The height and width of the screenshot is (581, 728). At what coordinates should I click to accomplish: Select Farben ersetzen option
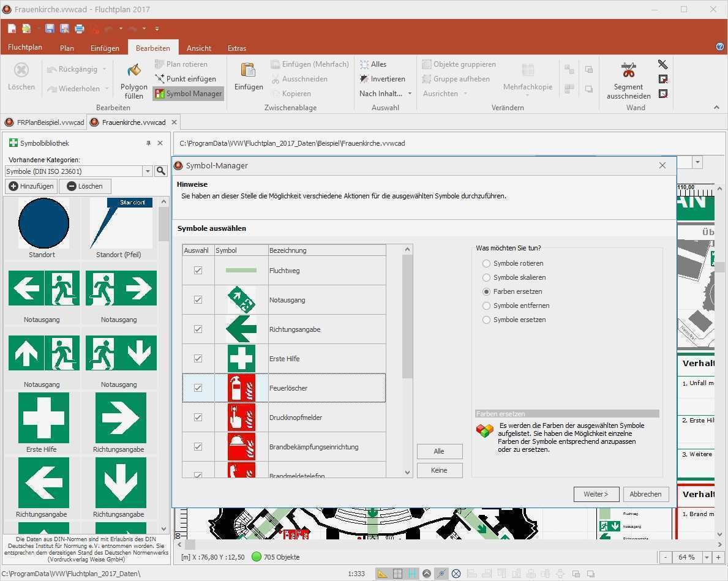tap(512, 291)
